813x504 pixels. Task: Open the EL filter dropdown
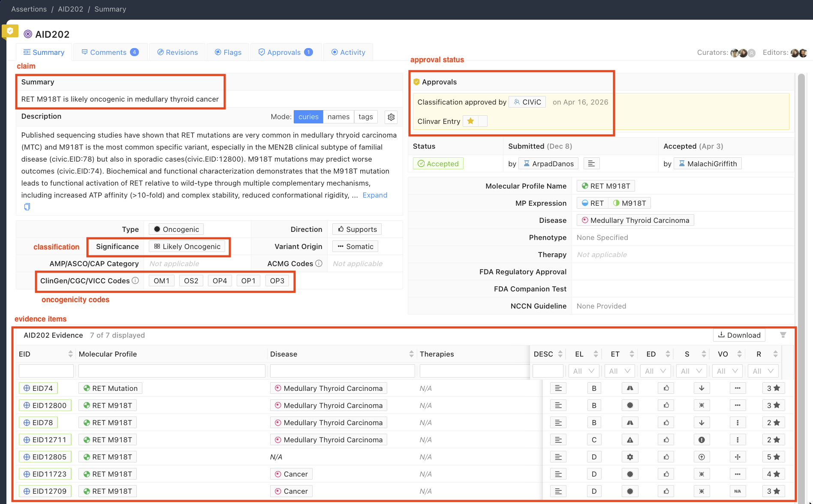[x=584, y=371]
